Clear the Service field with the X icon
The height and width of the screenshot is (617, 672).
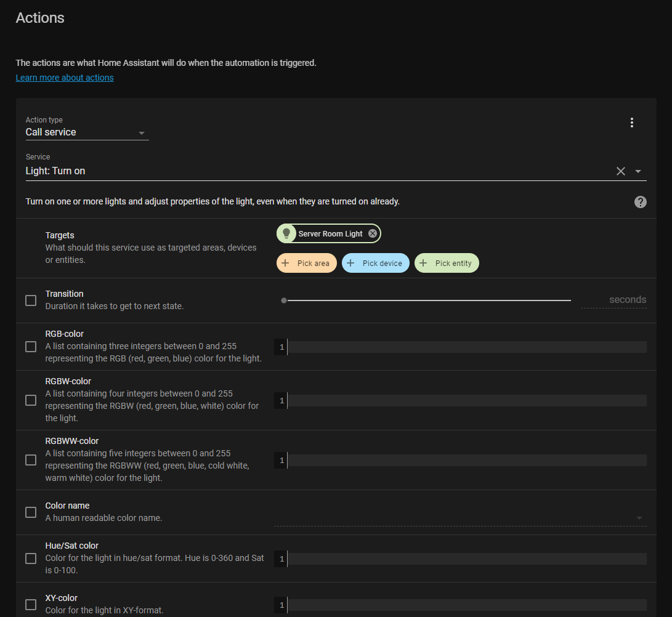point(621,171)
